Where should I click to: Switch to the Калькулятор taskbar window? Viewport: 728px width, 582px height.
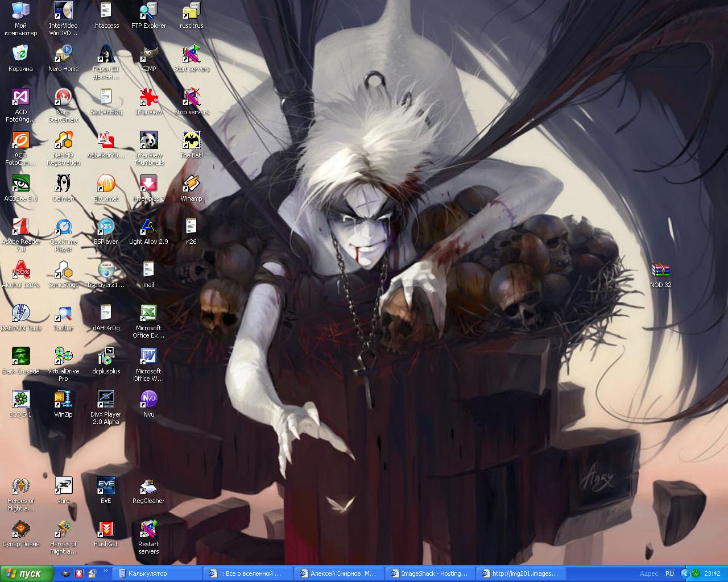point(158,573)
